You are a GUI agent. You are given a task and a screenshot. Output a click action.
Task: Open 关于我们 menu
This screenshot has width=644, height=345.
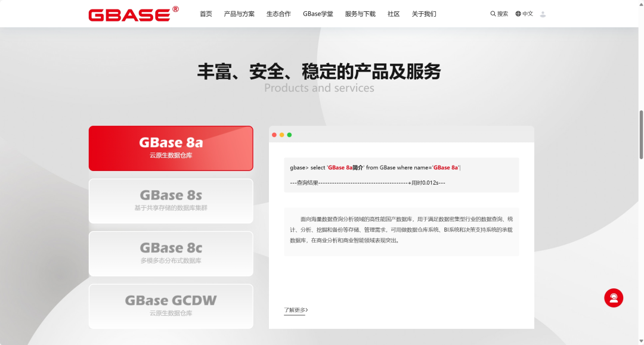[424, 14]
